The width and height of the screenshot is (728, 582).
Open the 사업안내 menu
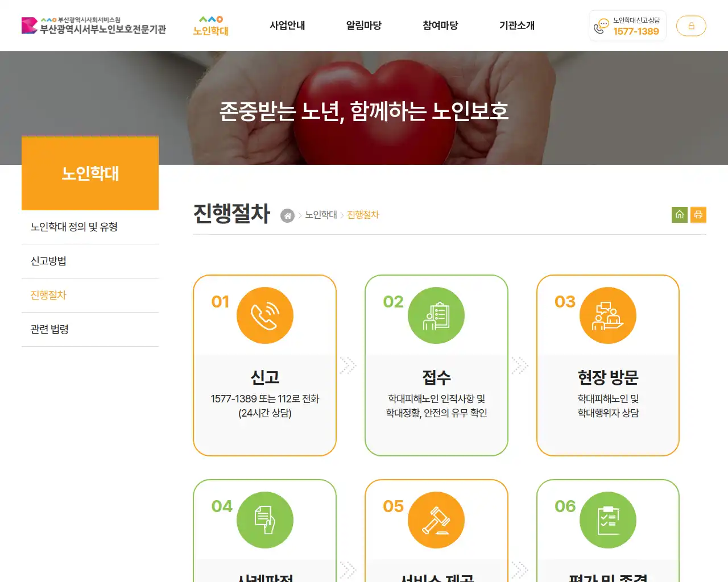[287, 26]
